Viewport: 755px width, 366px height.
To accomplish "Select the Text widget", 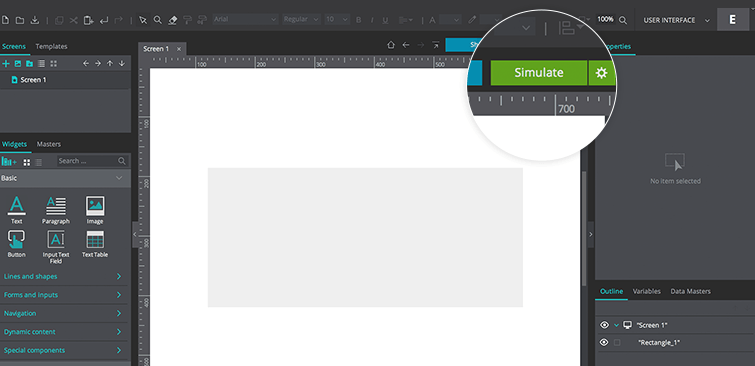I will pyautogui.click(x=17, y=210).
